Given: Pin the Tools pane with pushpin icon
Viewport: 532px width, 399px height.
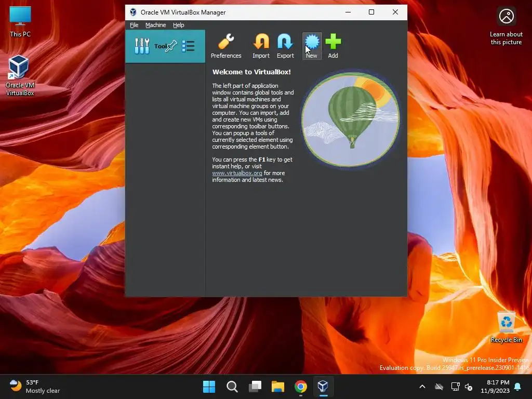Looking at the screenshot, I should pos(171,46).
